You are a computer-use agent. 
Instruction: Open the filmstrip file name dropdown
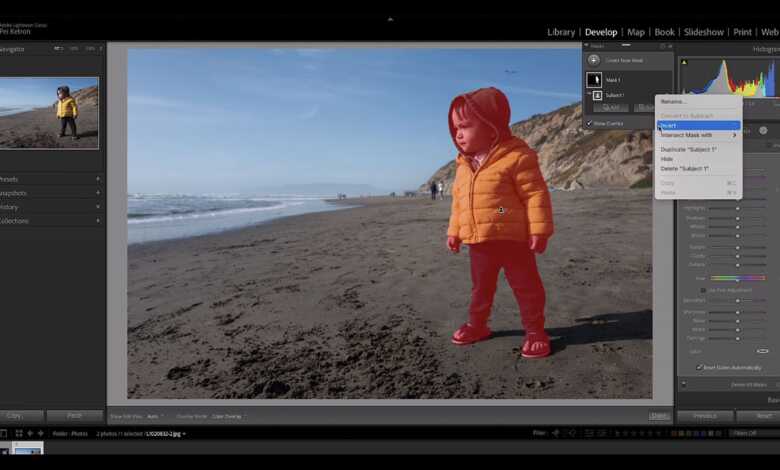(x=165, y=434)
